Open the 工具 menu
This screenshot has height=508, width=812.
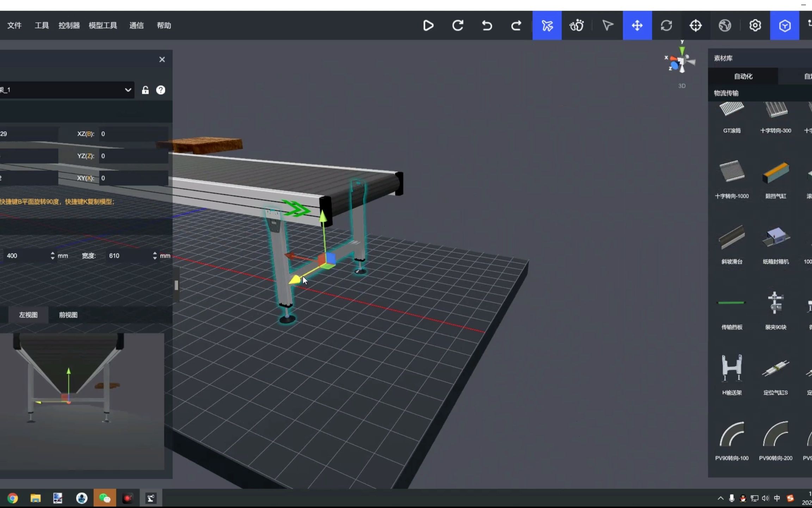click(x=42, y=25)
